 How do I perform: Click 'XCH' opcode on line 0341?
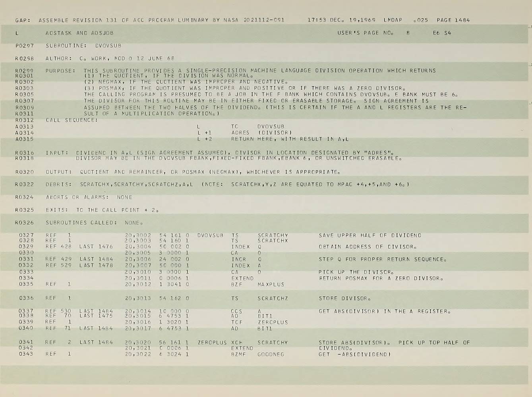click(237, 342)
